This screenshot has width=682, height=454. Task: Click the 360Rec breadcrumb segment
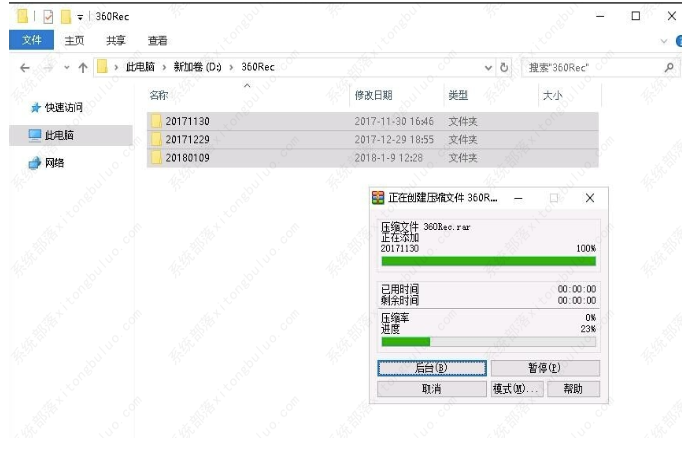(258, 67)
